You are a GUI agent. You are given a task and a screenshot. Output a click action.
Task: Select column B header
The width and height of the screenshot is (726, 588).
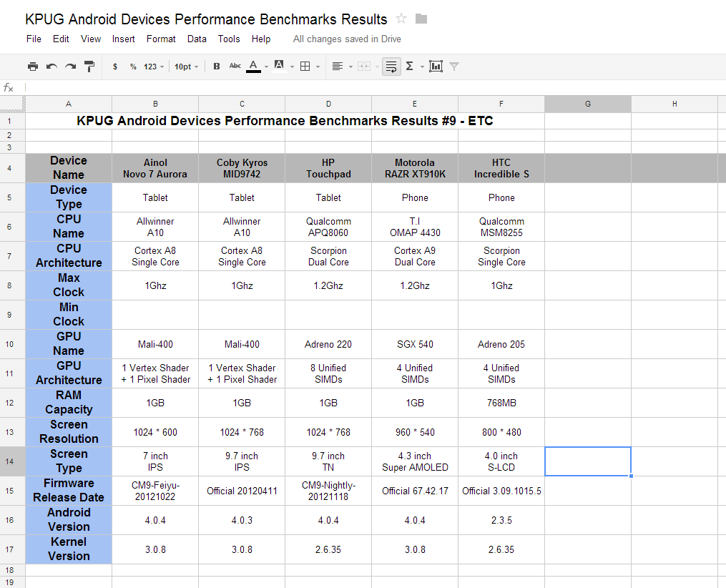(x=155, y=104)
